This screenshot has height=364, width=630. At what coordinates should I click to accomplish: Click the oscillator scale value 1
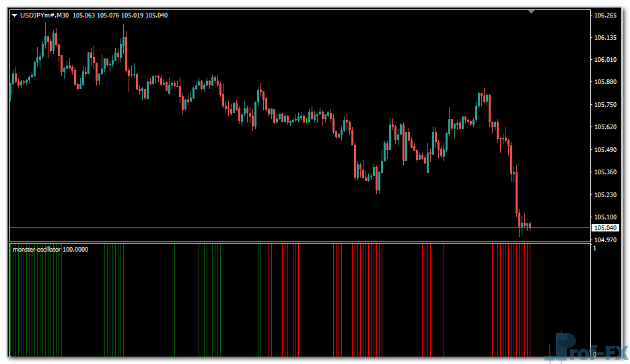pyautogui.click(x=594, y=249)
